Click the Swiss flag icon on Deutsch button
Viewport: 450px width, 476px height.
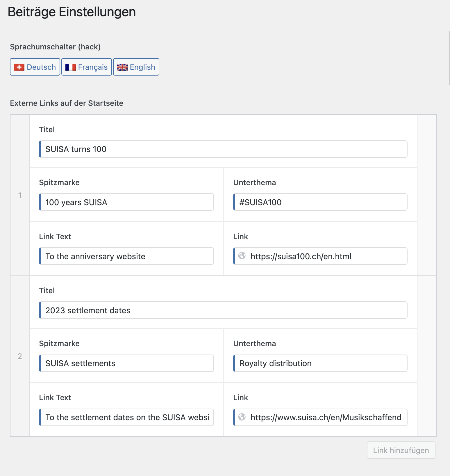[19, 67]
